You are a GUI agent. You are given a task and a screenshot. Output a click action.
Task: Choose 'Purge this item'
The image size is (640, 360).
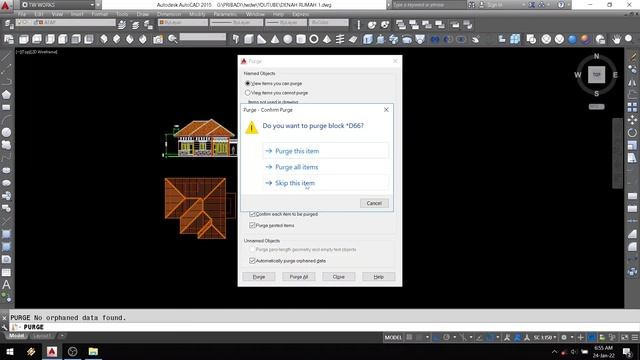(325, 151)
